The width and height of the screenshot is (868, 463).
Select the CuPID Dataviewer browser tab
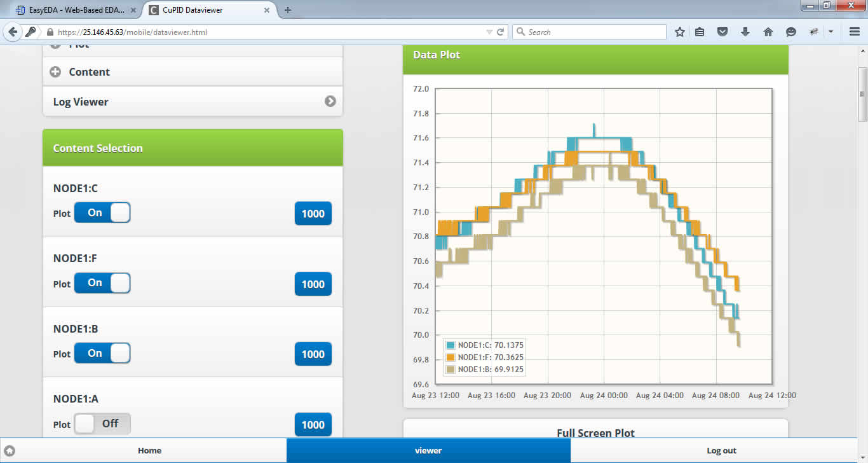[208, 10]
